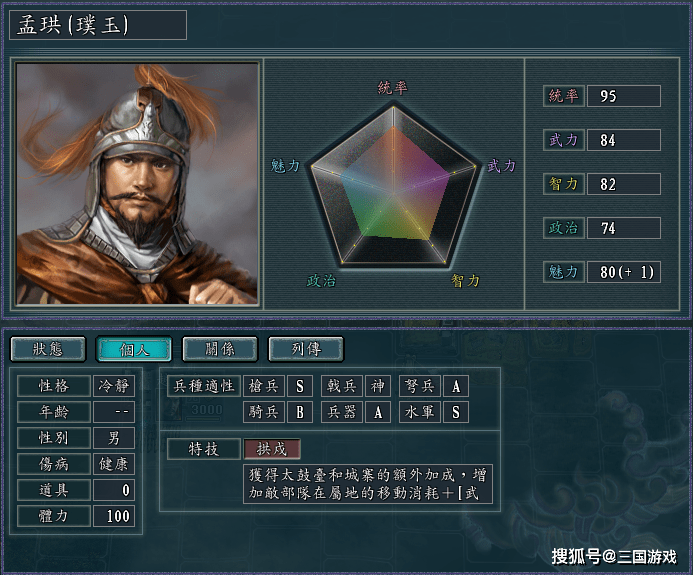The height and width of the screenshot is (575, 693).
Task: Click the 政治 value field 74
Action: [x=623, y=228]
